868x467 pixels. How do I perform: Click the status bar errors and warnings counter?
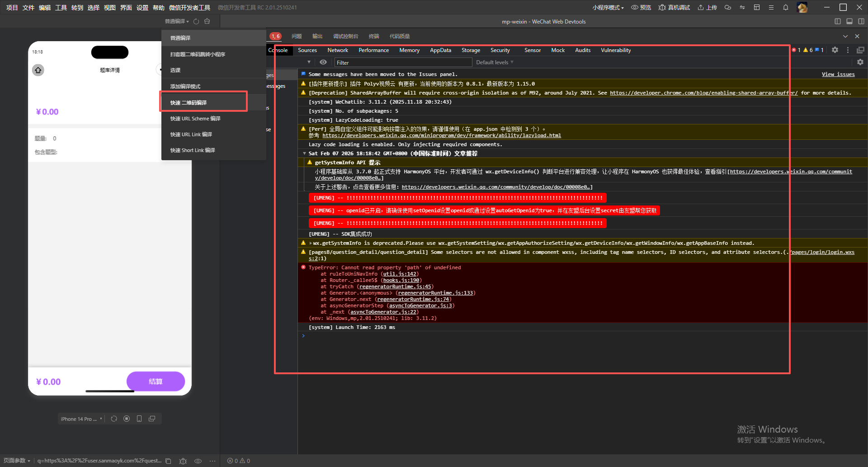pyautogui.click(x=239, y=461)
